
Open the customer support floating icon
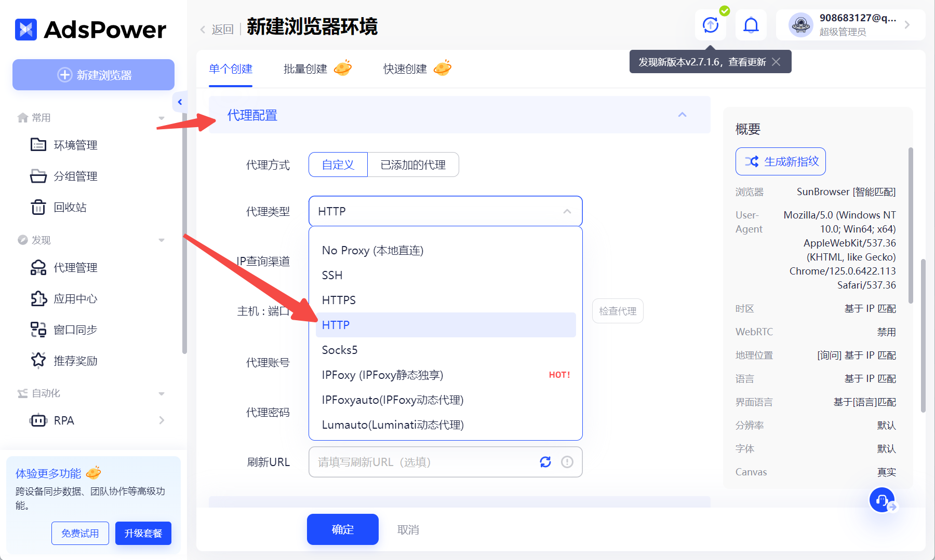(x=882, y=500)
